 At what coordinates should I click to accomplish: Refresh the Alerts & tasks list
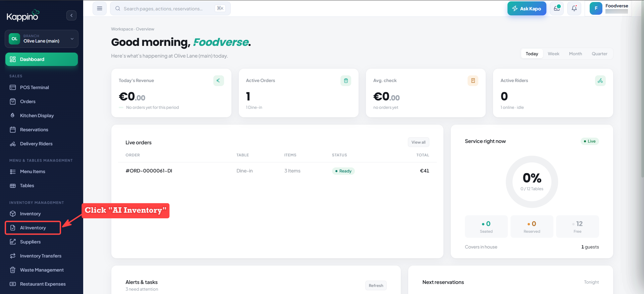pyautogui.click(x=376, y=286)
